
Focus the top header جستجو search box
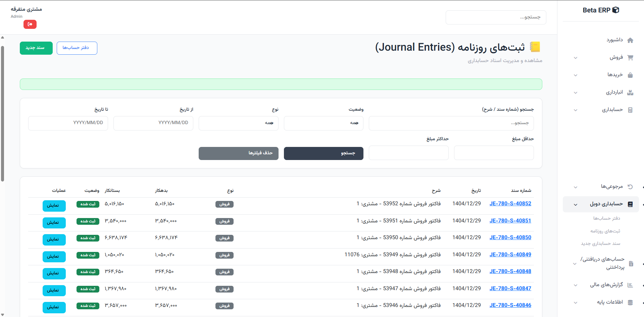496,17
